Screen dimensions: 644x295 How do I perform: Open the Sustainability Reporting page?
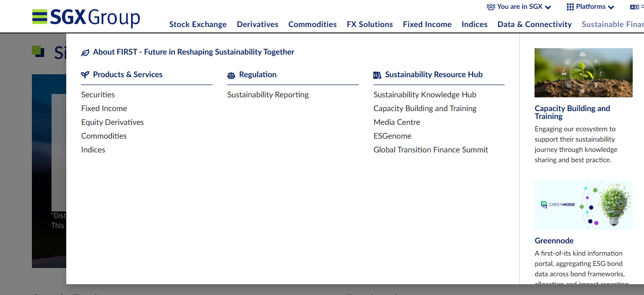268,94
